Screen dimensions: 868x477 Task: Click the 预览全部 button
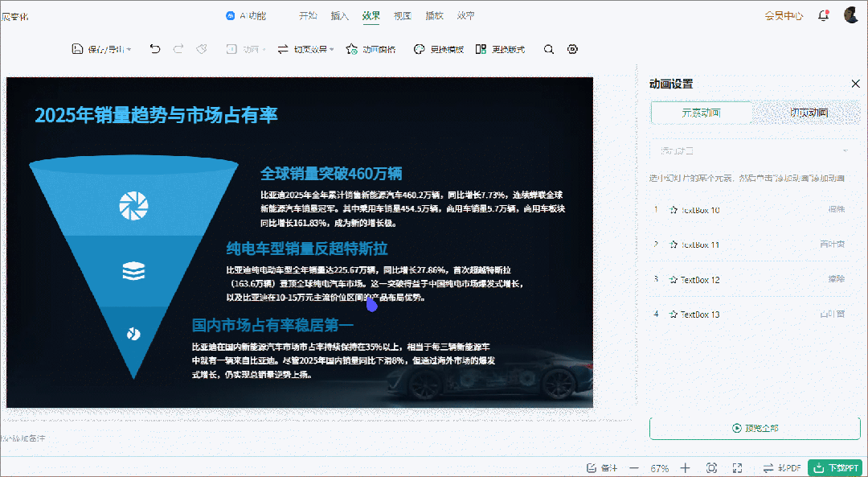coord(755,428)
